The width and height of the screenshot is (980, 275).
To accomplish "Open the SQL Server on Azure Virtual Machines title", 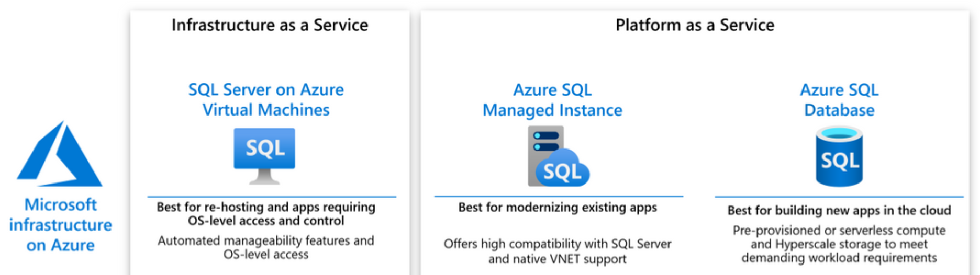I will pos(266,100).
